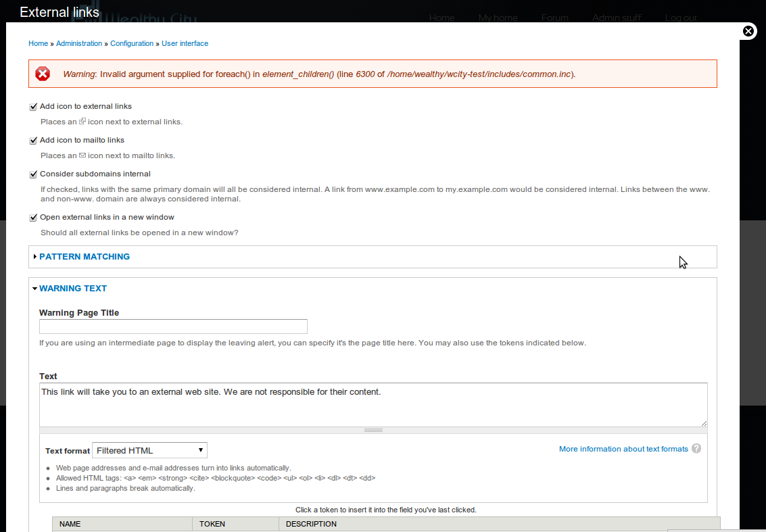Screen dimensions: 766x532
Task: Click the Warning Page Title input field
Action: click(x=173, y=327)
